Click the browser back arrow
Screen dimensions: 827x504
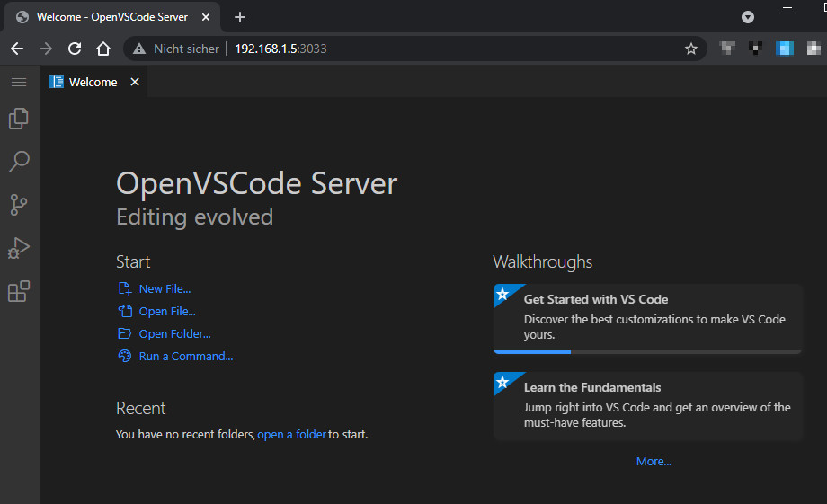pyautogui.click(x=17, y=49)
